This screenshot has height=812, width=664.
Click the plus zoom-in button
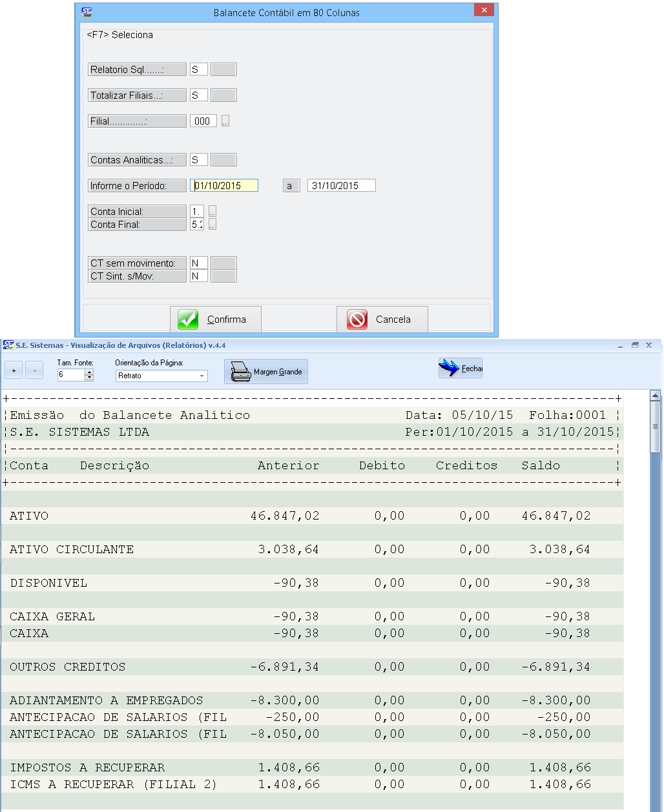[x=14, y=370]
